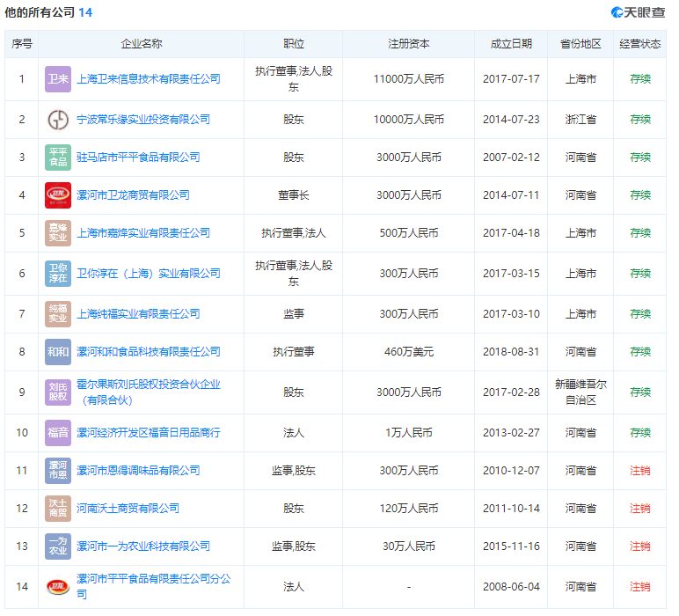Click the 执行董事,法人 position cell

pyautogui.click(x=294, y=233)
